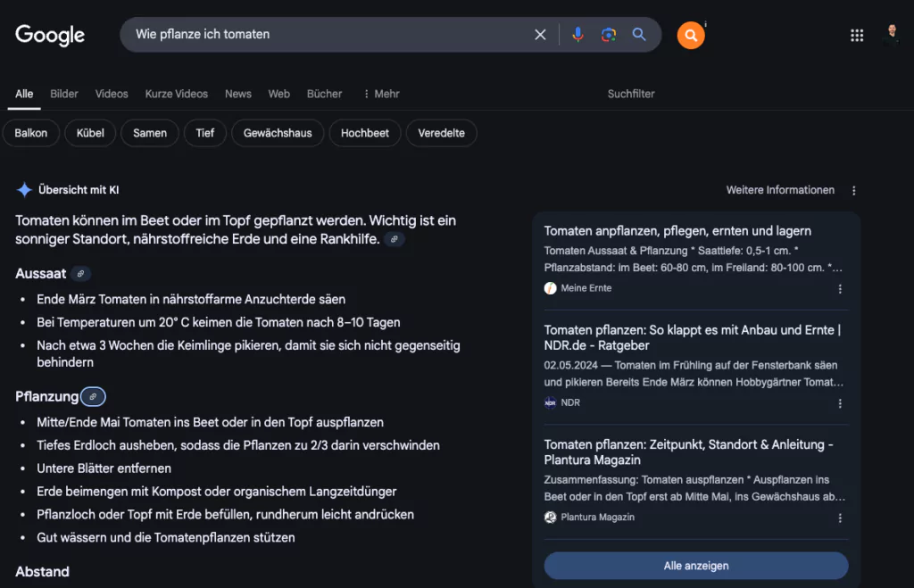Open the three-dot menu next to Weitere Informationen

(x=854, y=189)
